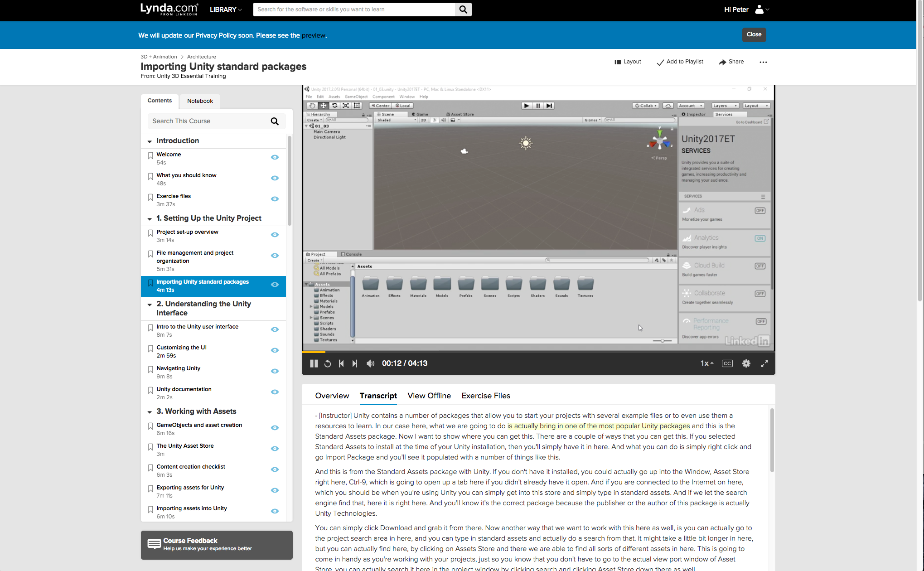The width and height of the screenshot is (924, 571).
Task: Mute the video volume
Action: click(370, 363)
